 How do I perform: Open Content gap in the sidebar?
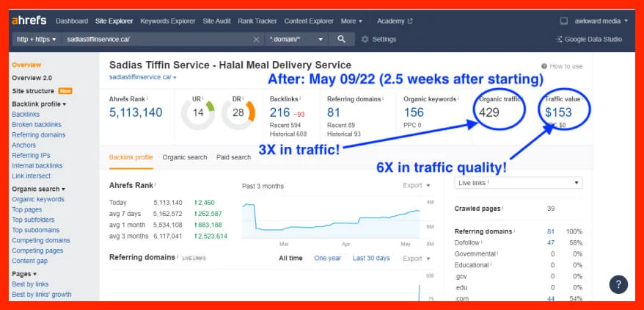[x=29, y=261]
